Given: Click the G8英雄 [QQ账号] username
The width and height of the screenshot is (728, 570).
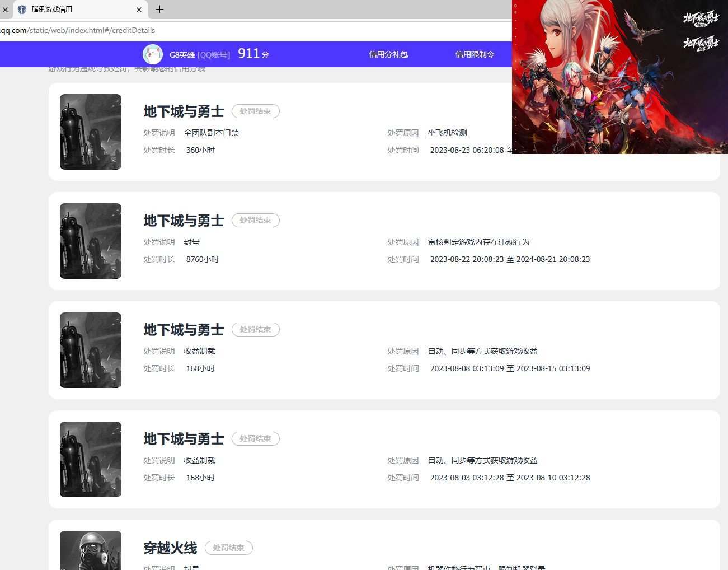Looking at the screenshot, I should coord(200,55).
